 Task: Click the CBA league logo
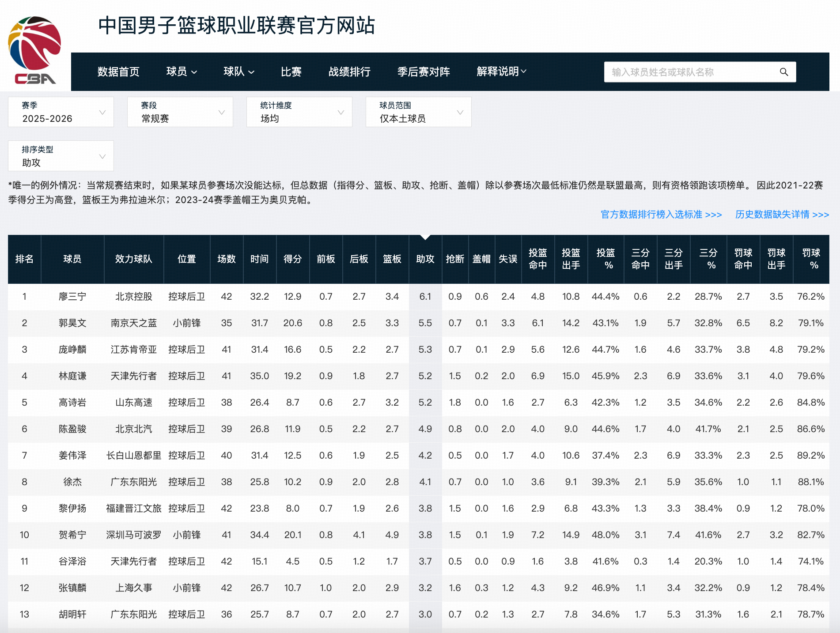[x=35, y=50]
